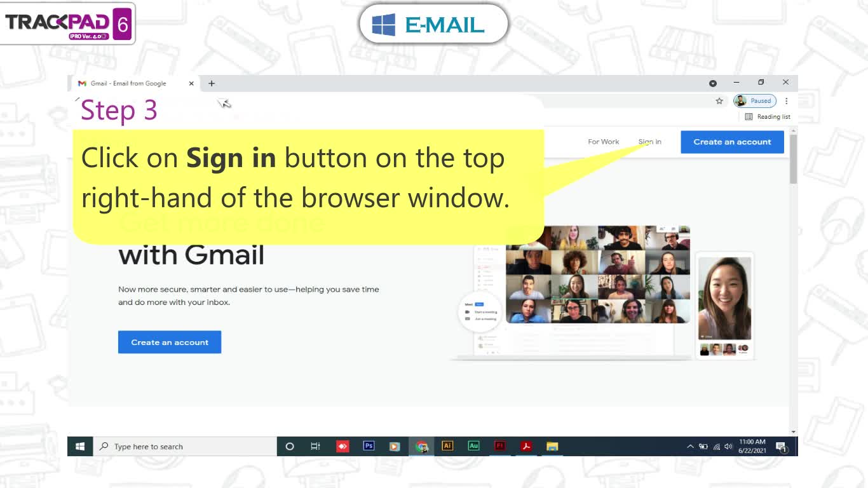Viewport: 868px width, 488px height.
Task: Open Adobe Audition from the taskbar
Action: point(473,446)
